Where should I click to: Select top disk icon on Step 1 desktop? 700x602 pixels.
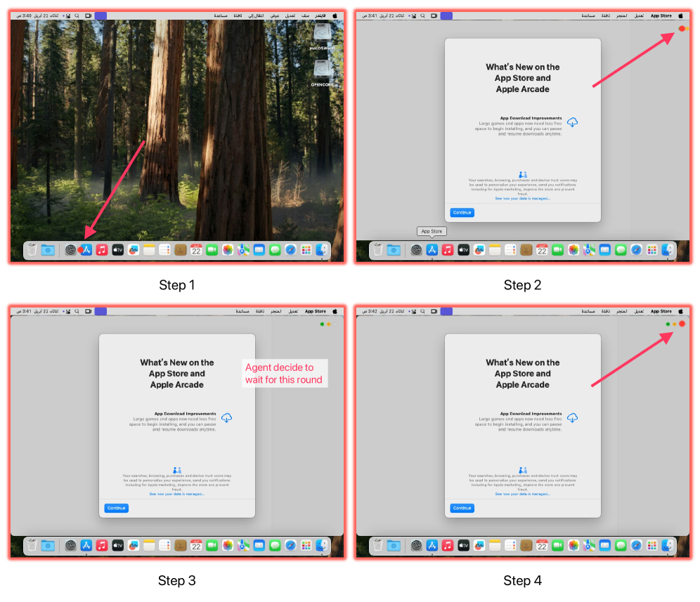[323, 36]
